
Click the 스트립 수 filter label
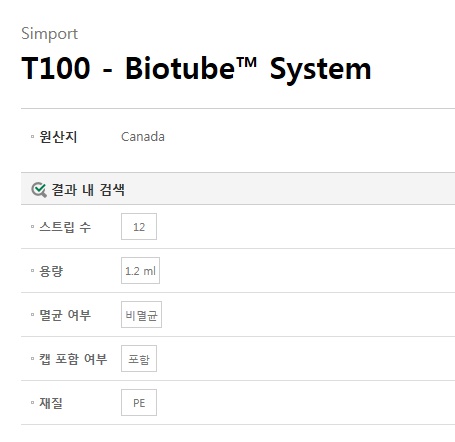coord(65,227)
